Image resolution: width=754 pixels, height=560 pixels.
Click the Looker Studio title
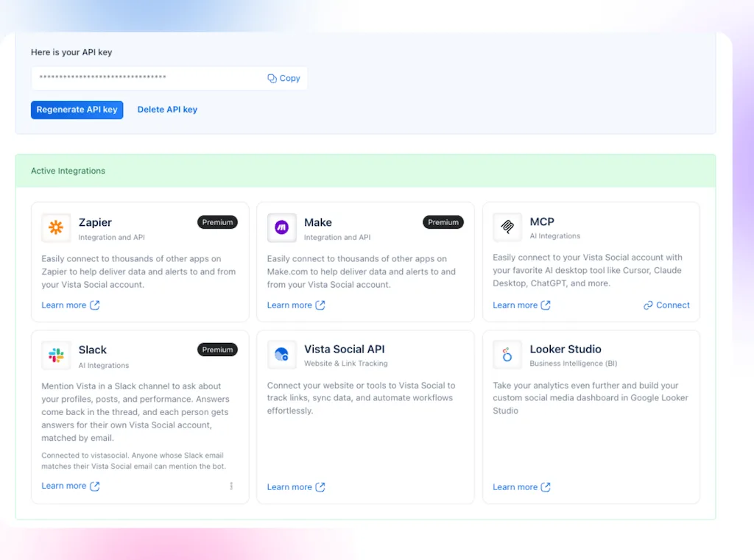tap(565, 350)
